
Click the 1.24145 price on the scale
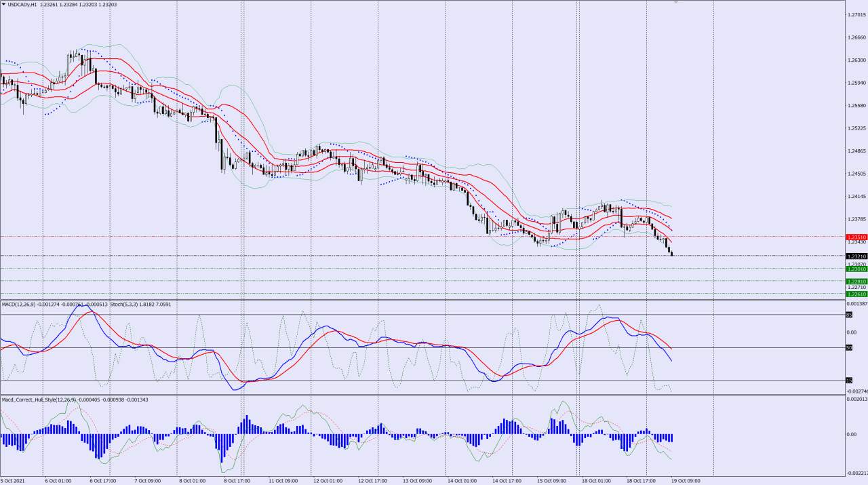857,197
